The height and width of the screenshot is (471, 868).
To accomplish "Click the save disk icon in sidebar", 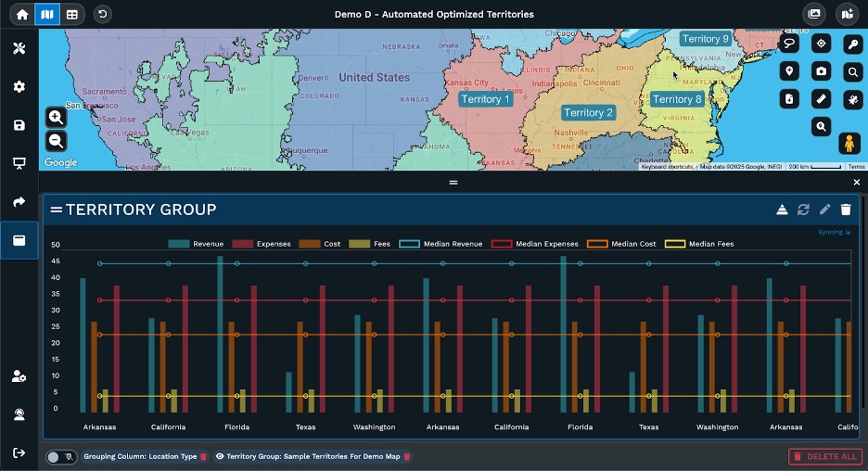I will [19, 125].
